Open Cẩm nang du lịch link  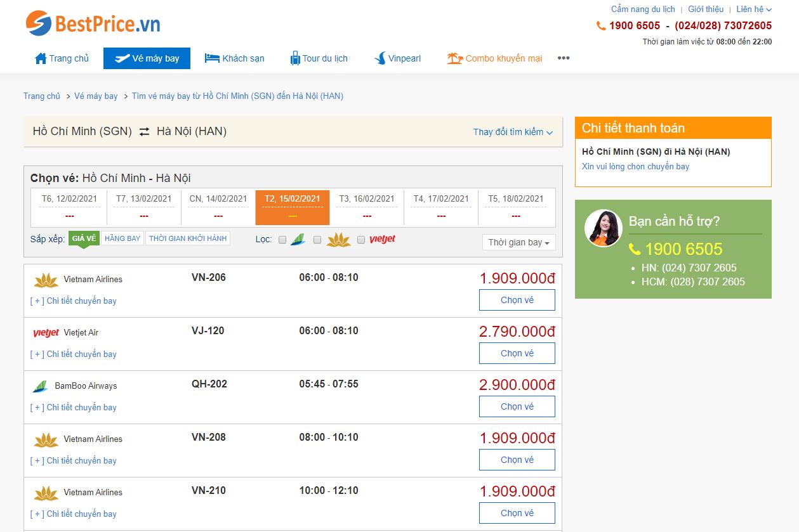(x=643, y=10)
